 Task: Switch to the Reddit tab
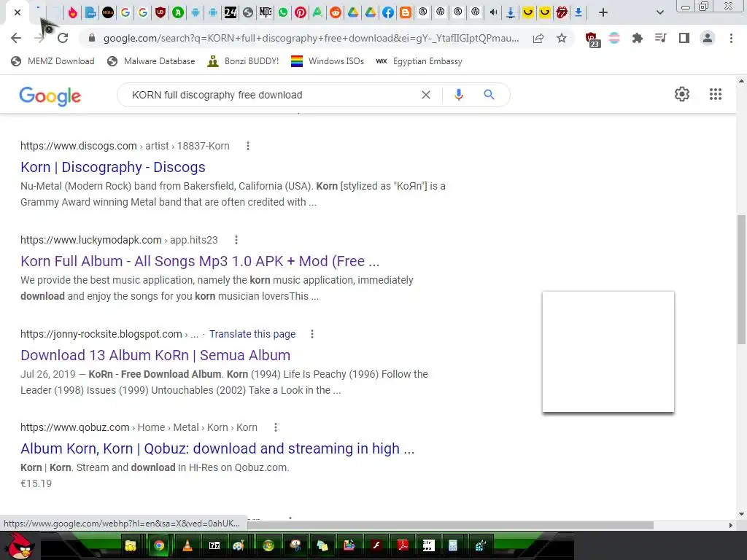[336, 12]
